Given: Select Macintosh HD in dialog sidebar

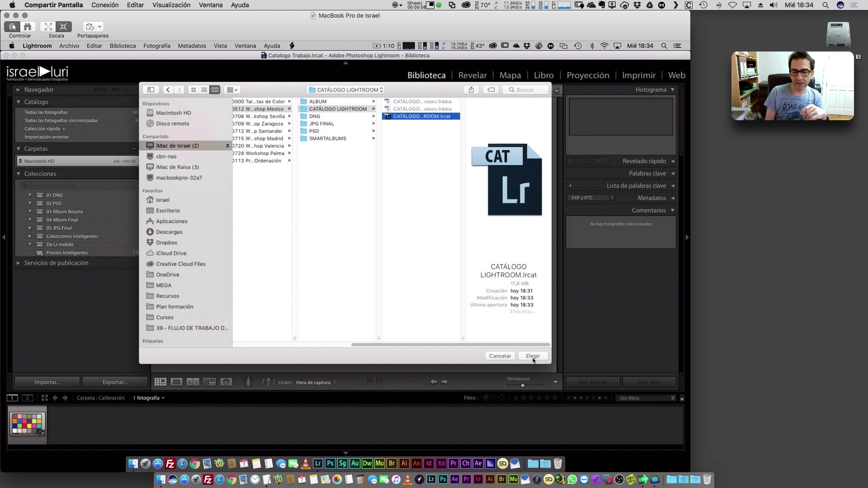Looking at the screenshot, I should 174,113.
